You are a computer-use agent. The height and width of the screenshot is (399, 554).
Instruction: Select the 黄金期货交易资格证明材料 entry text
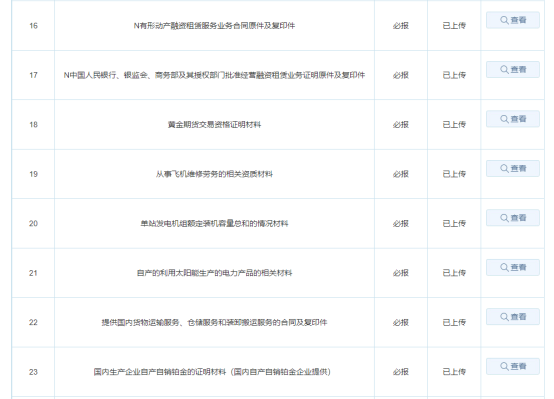click(x=214, y=125)
